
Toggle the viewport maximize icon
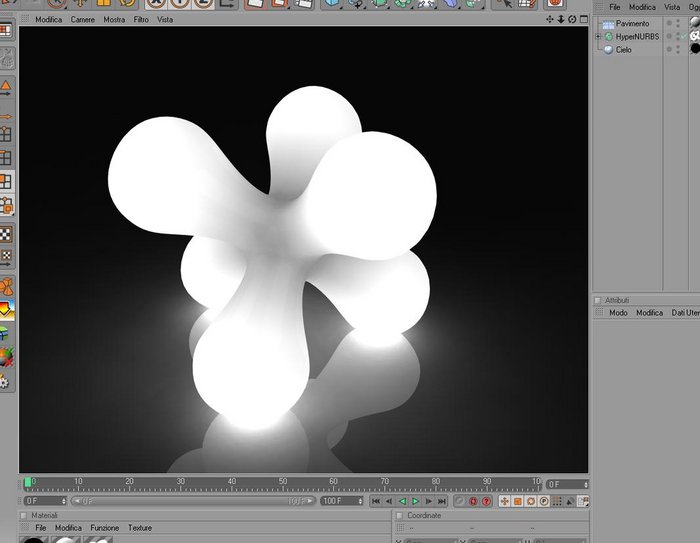583,19
